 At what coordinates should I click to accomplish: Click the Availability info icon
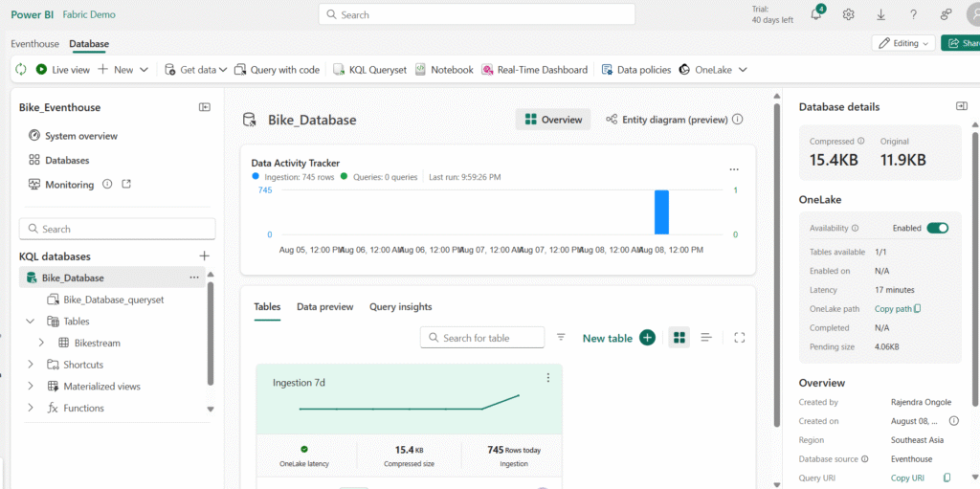click(x=855, y=229)
